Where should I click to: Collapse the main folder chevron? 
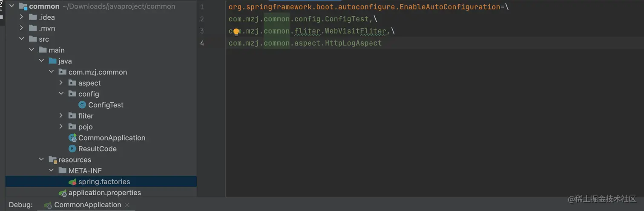pyautogui.click(x=32, y=50)
